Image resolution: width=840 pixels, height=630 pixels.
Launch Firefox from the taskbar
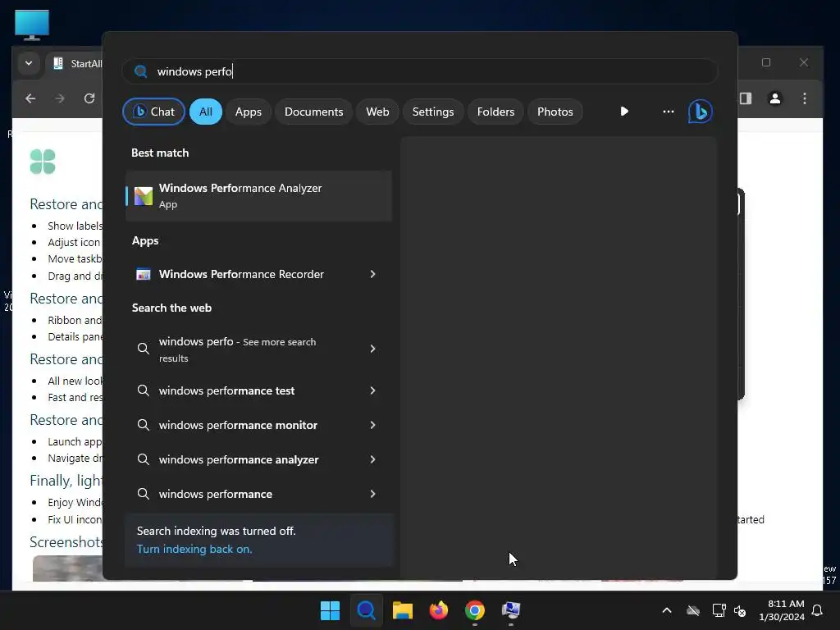tap(439, 610)
